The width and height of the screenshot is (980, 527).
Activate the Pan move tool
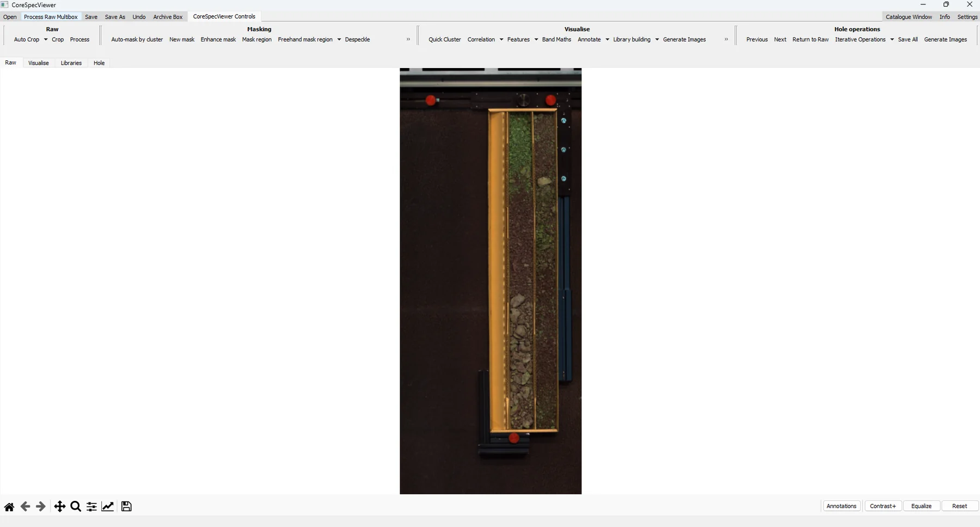60,507
